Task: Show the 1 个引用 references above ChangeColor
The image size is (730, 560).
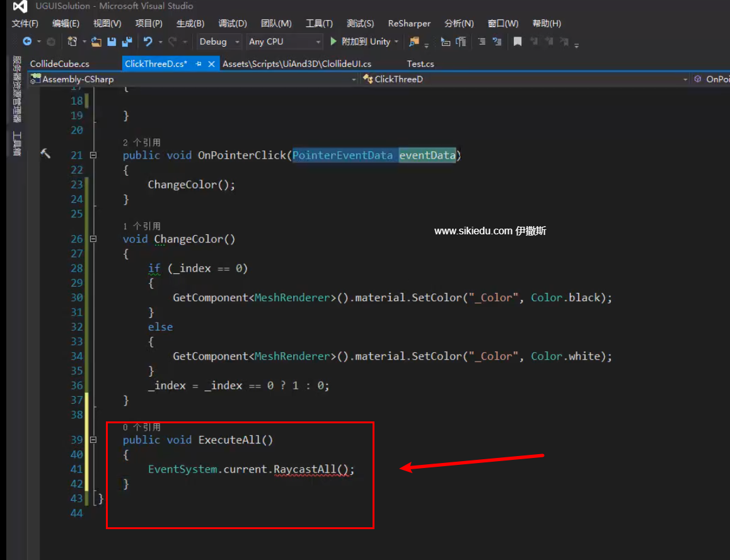Action: pos(142,227)
